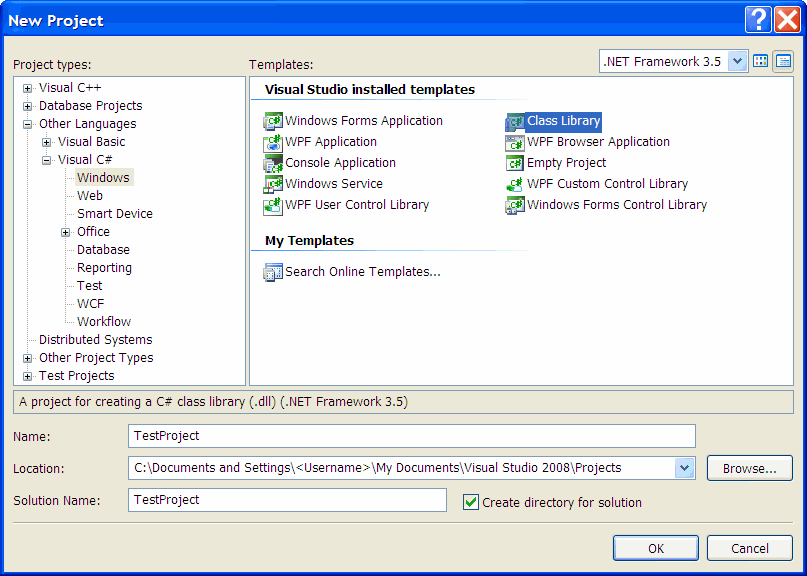Choose the WPF Application template icon
807x576 pixels.
point(273,142)
